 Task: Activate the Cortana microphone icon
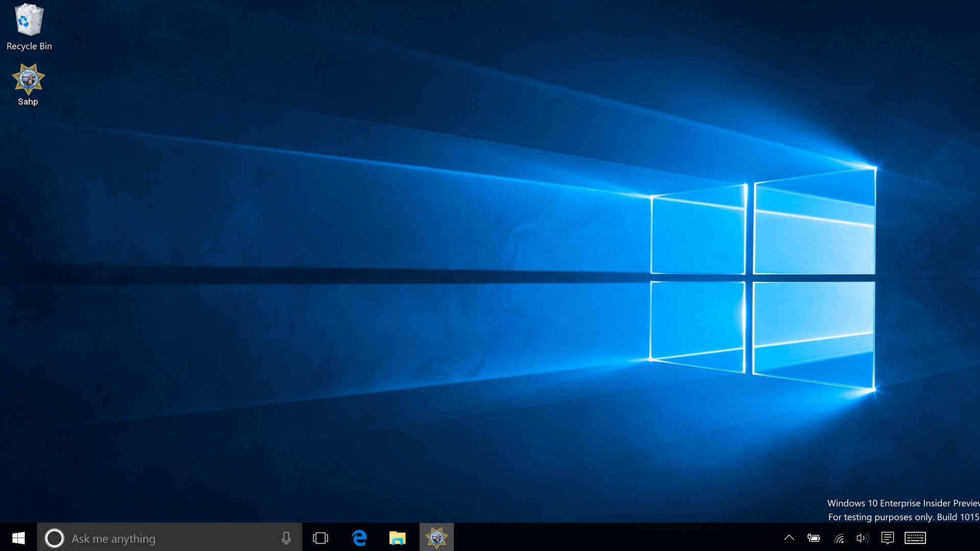click(x=286, y=538)
